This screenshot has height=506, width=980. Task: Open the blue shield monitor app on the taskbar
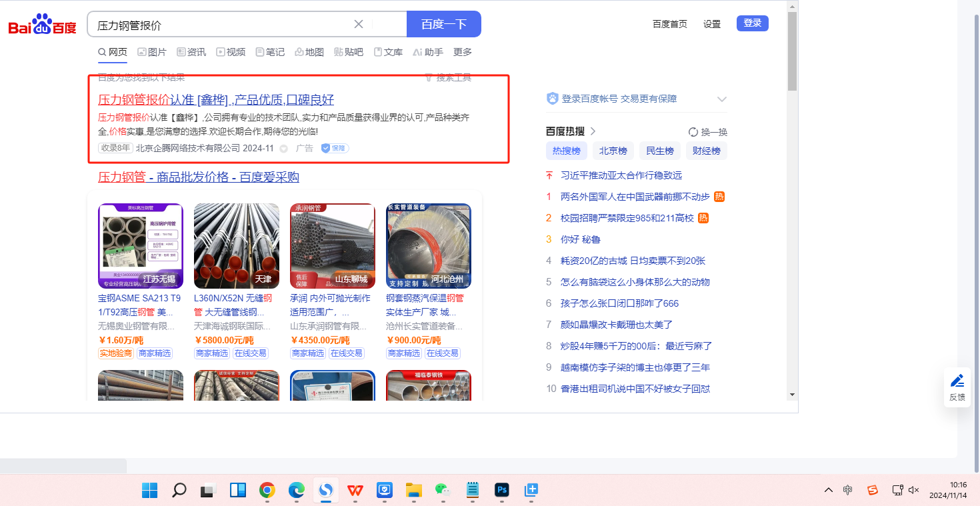(x=385, y=491)
